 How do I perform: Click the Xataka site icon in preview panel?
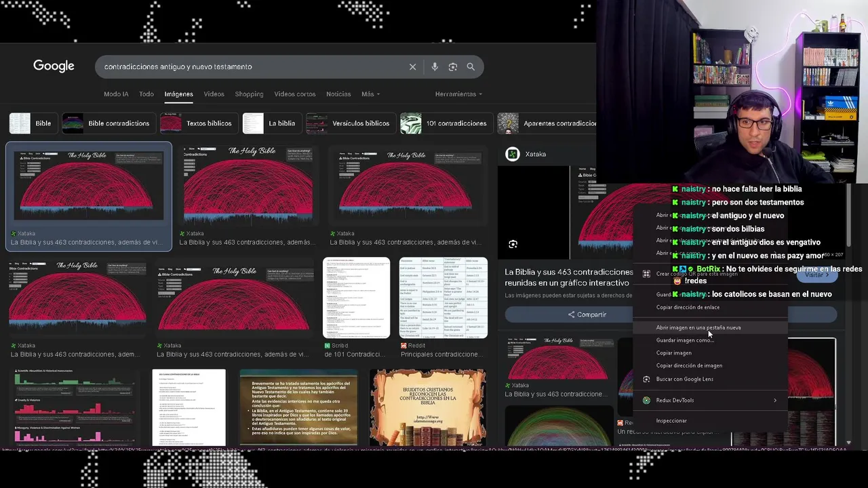coord(513,154)
